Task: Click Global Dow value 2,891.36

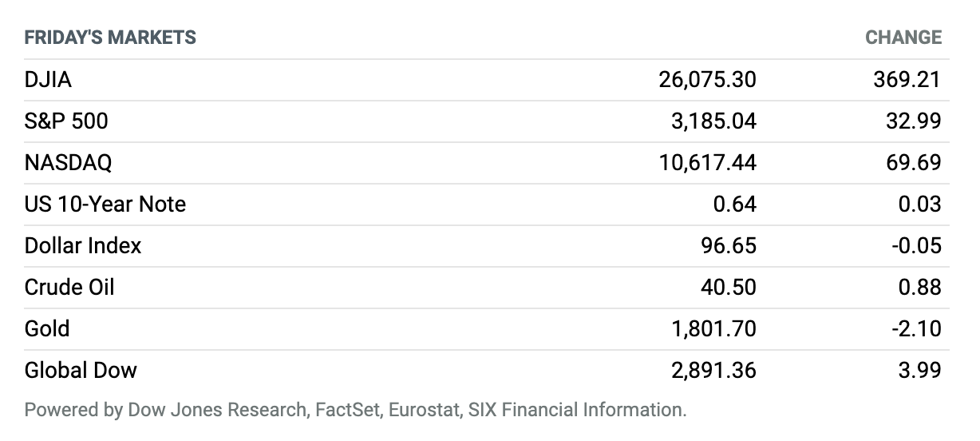Action: pos(713,370)
